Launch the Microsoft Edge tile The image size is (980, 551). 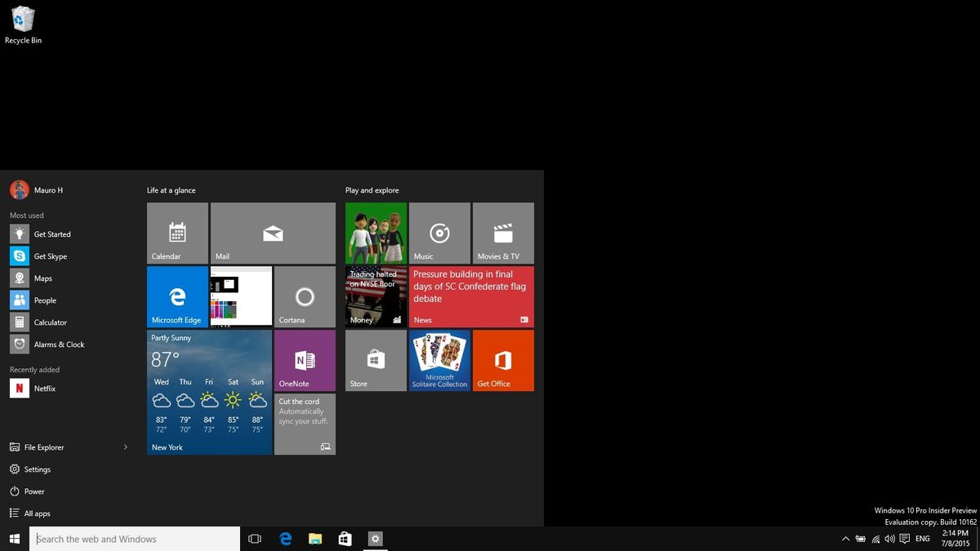click(176, 295)
